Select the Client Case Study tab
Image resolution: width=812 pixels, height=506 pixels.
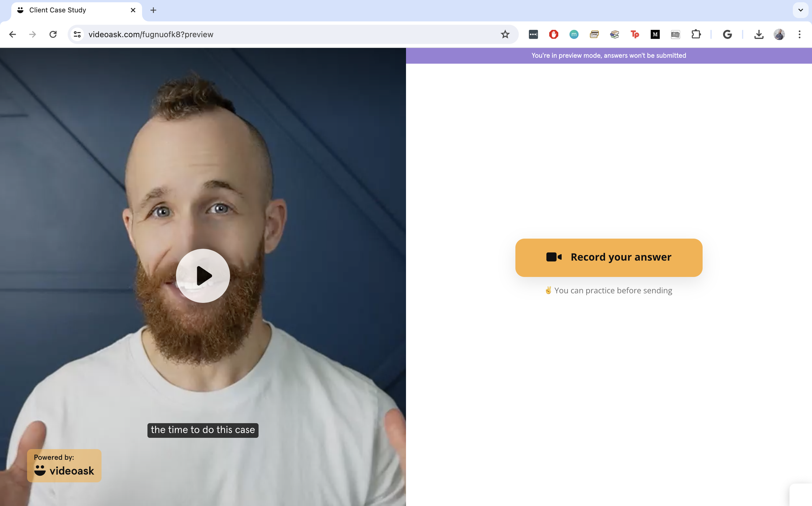(67, 10)
